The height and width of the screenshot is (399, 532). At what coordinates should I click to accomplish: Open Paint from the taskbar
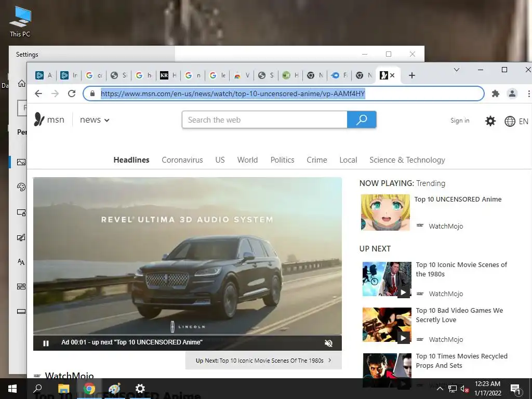(114, 389)
